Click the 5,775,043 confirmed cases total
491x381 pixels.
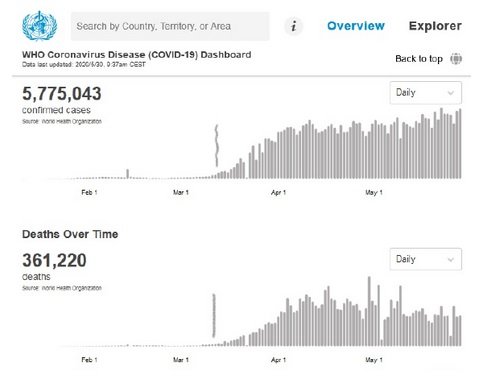click(x=62, y=94)
